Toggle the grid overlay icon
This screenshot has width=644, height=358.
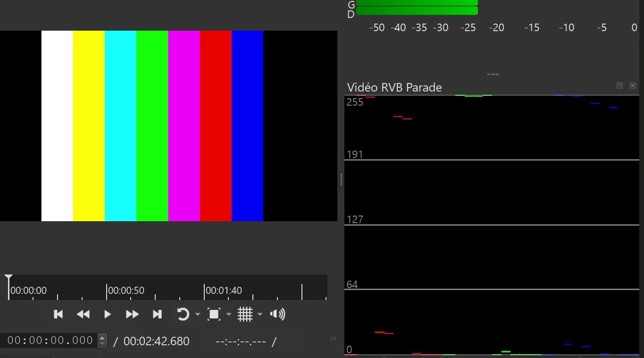pyautogui.click(x=245, y=315)
